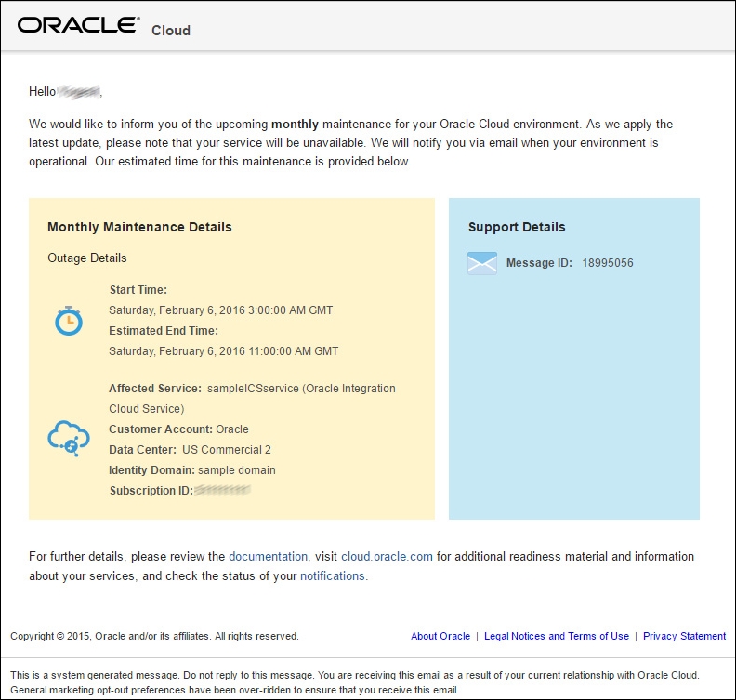Select message ID number 18995056
736x700 pixels.
[608, 263]
